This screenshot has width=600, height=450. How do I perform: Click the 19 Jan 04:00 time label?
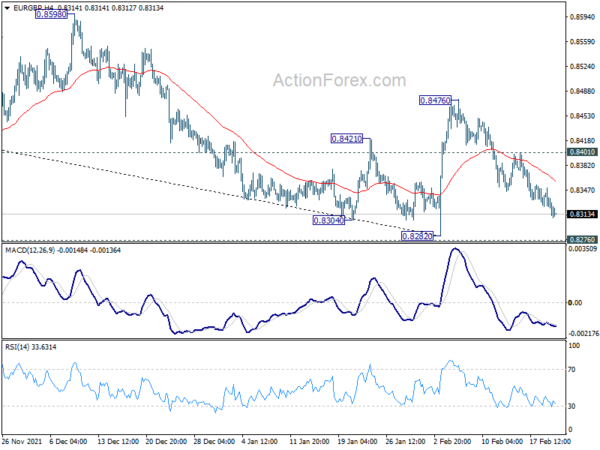(357, 441)
